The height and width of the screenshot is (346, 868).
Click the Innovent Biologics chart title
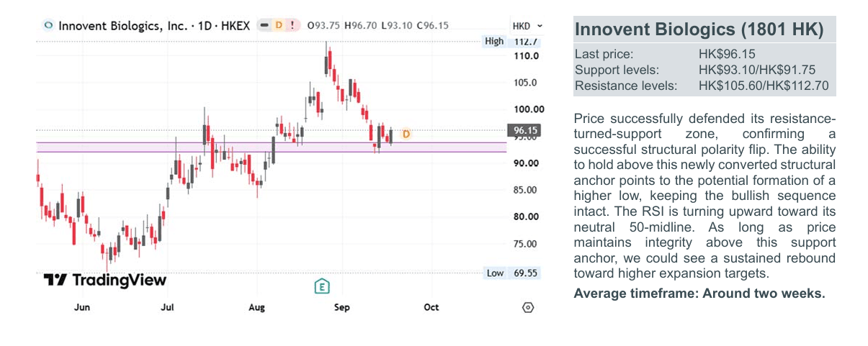pyautogui.click(x=154, y=25)
